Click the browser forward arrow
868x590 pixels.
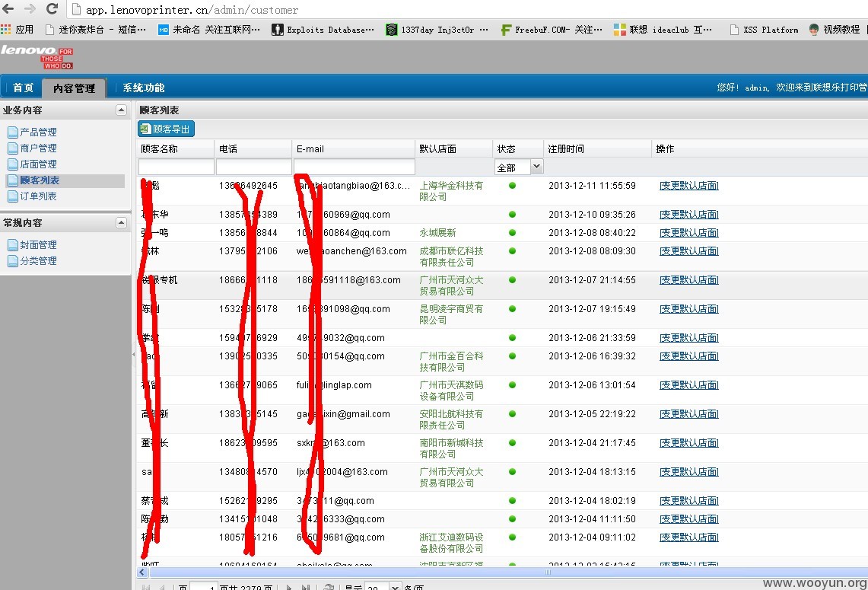[30, 9]
